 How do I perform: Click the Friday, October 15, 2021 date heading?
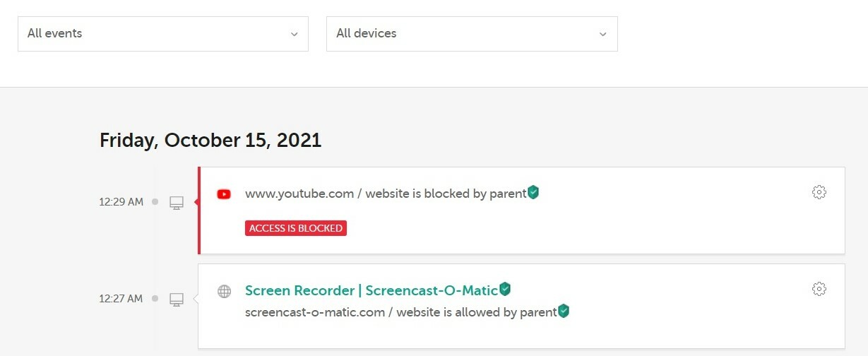pyautogui.click(x=210, y=140)
